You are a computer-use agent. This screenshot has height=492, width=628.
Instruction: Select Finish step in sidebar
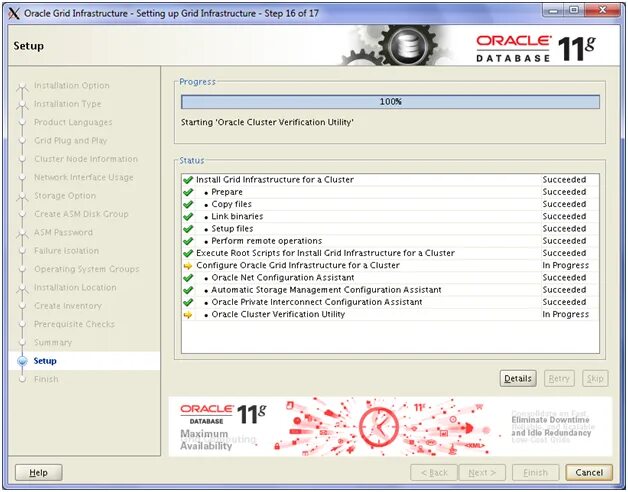[x=46, y=379]
